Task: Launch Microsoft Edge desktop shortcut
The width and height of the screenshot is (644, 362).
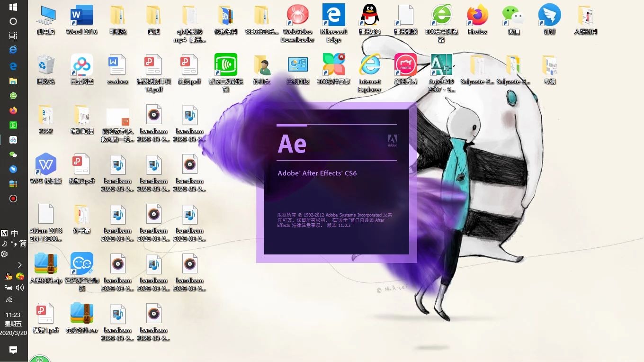Action: click(x=334, y=24)
